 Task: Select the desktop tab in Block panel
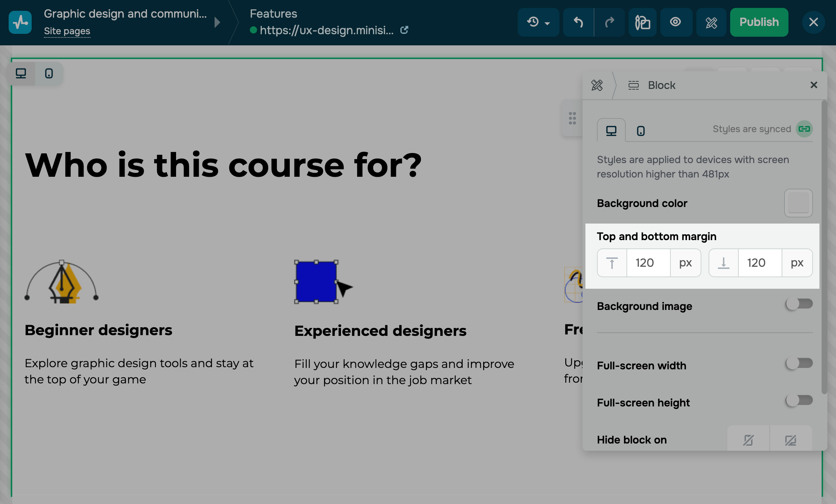(x=611, y=131)
